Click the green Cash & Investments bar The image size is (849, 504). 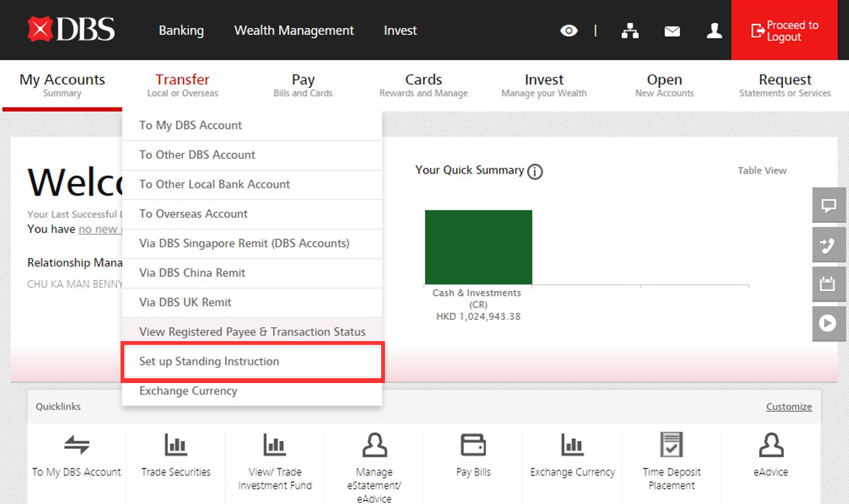pos(478,247)
